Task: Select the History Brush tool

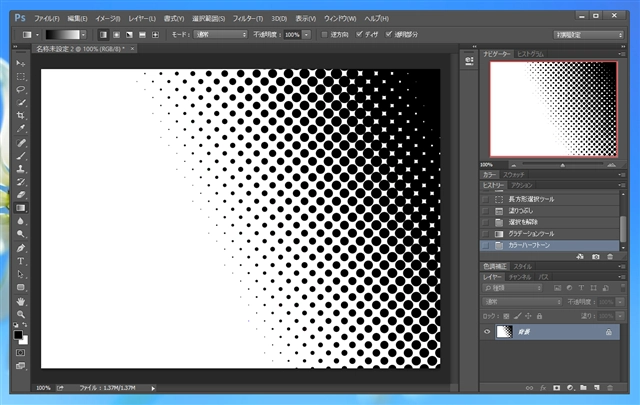Action: pyautogui.click(x=20, y=182)
